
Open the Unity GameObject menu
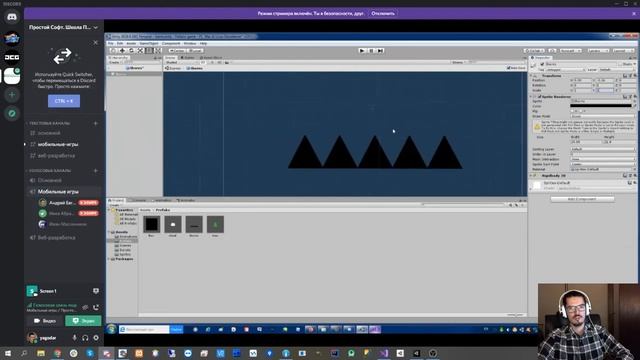click(149, 43)
